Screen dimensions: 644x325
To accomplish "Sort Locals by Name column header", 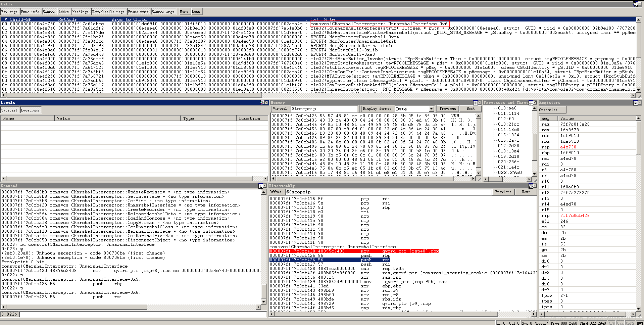I will pyautogui.click(x=28, y=118).
